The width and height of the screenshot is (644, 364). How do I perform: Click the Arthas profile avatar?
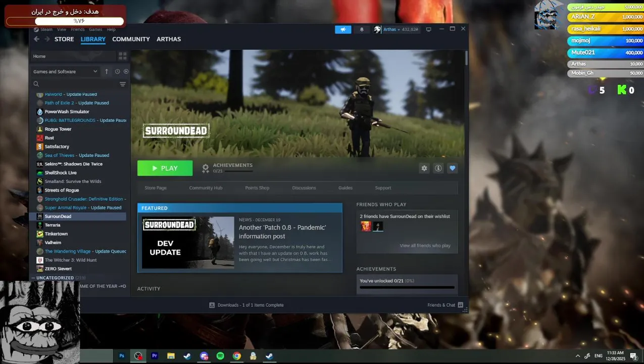(x=377, y=29)
